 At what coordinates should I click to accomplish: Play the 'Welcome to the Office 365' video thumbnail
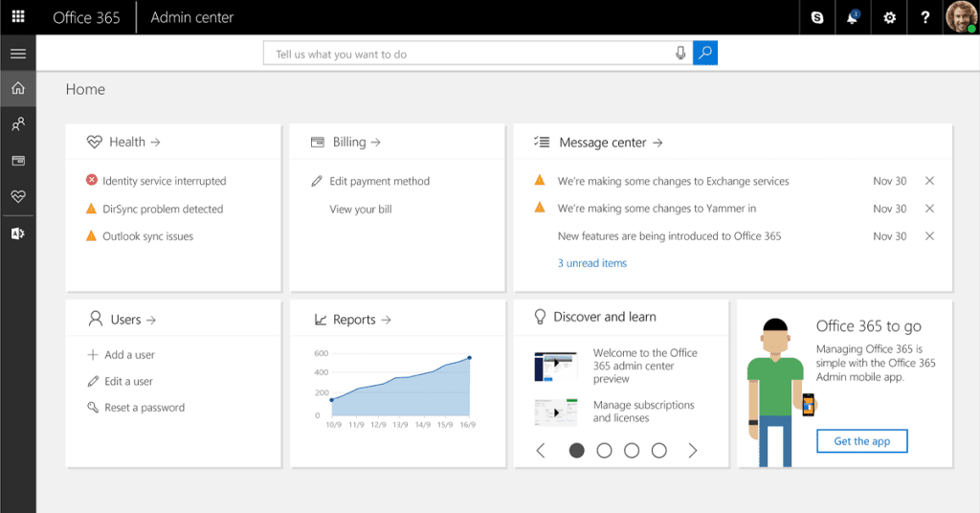tap(556, 367)
